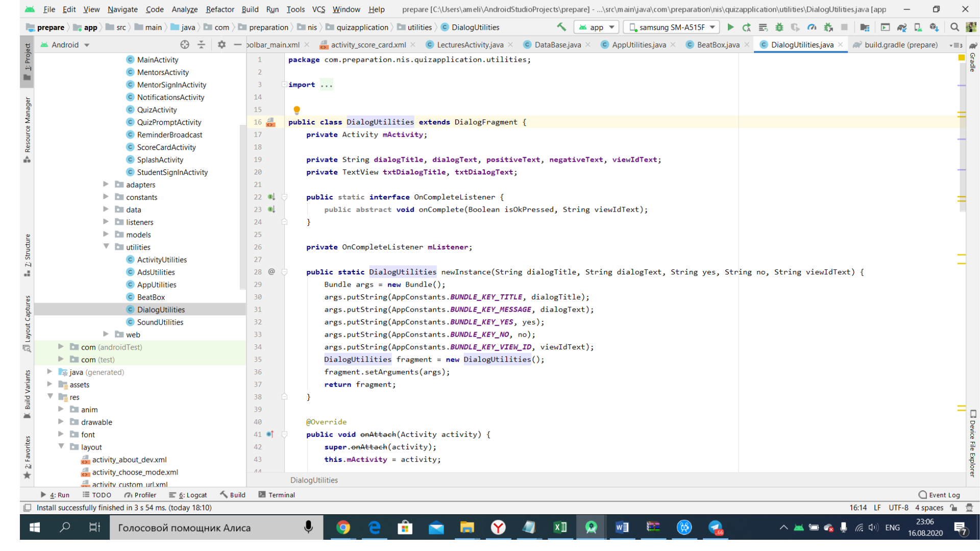980x551 pixels.
Task: Open the Logcat tool window
Action: tap(188, 495)
